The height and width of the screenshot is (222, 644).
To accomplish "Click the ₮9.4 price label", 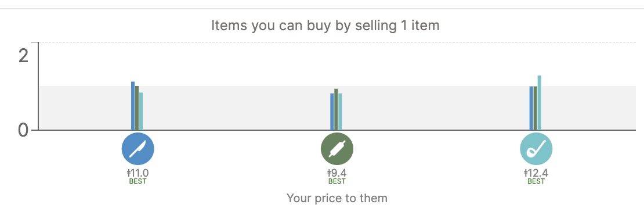I will click(337, 173).
